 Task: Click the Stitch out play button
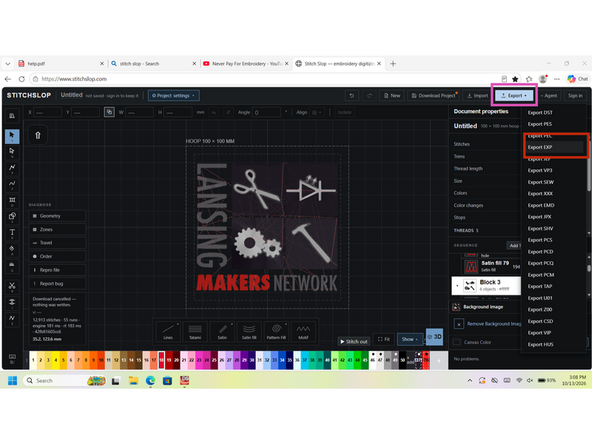click(x=354, y=341)
